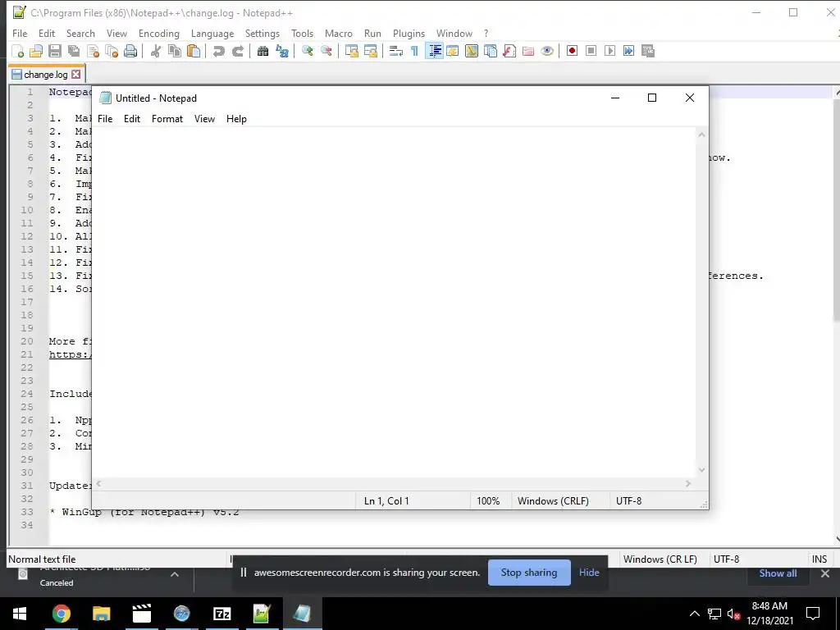Open Notepad++ Language menu
Image resolution: width=840 pixels, height=630 pixels.
click(x=212, y=33)
